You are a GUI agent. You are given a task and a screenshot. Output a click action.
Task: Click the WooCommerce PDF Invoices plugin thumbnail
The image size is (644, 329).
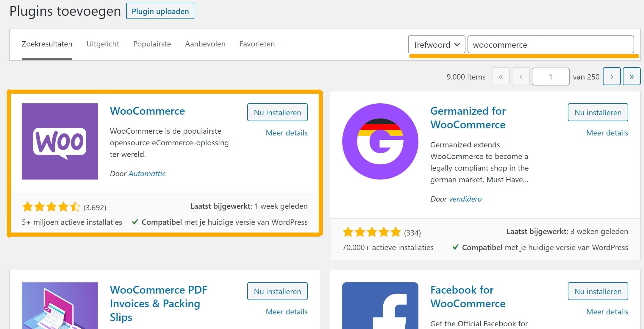pos(60,305)
